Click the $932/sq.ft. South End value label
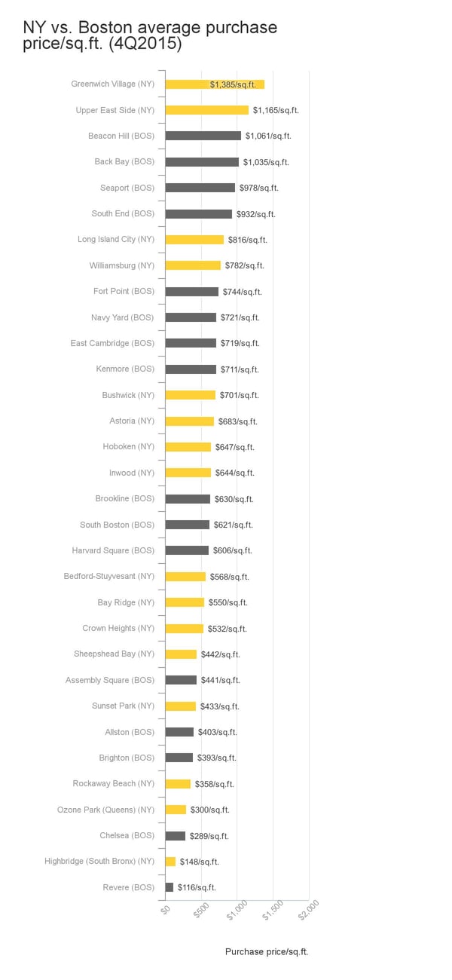 click(256, 214)
